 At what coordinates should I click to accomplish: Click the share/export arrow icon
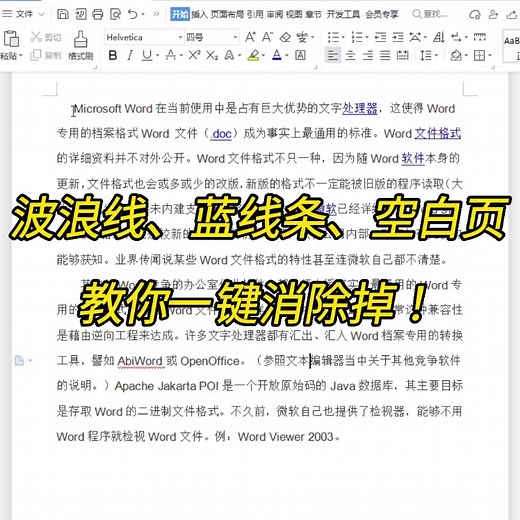(x=511, y=14)
